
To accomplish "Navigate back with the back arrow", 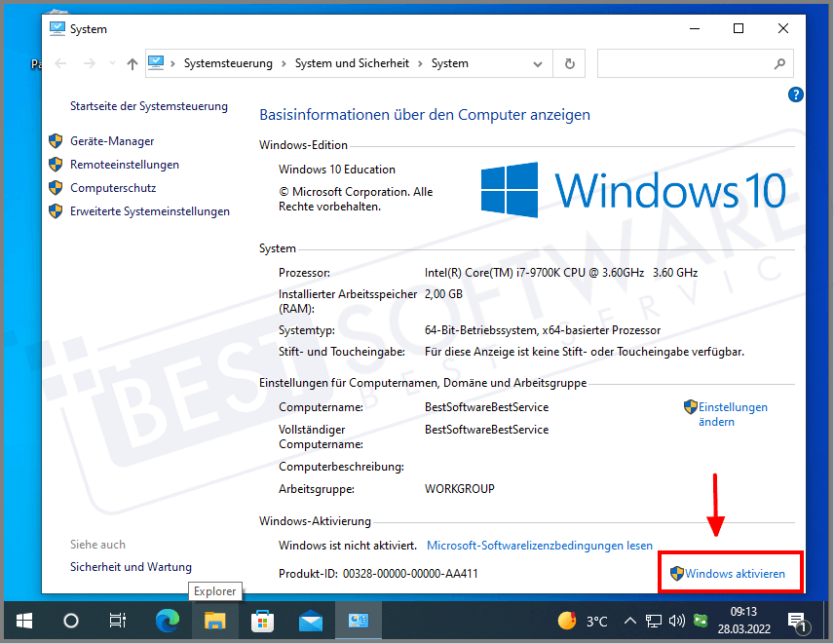I will [x=60, y=63].
